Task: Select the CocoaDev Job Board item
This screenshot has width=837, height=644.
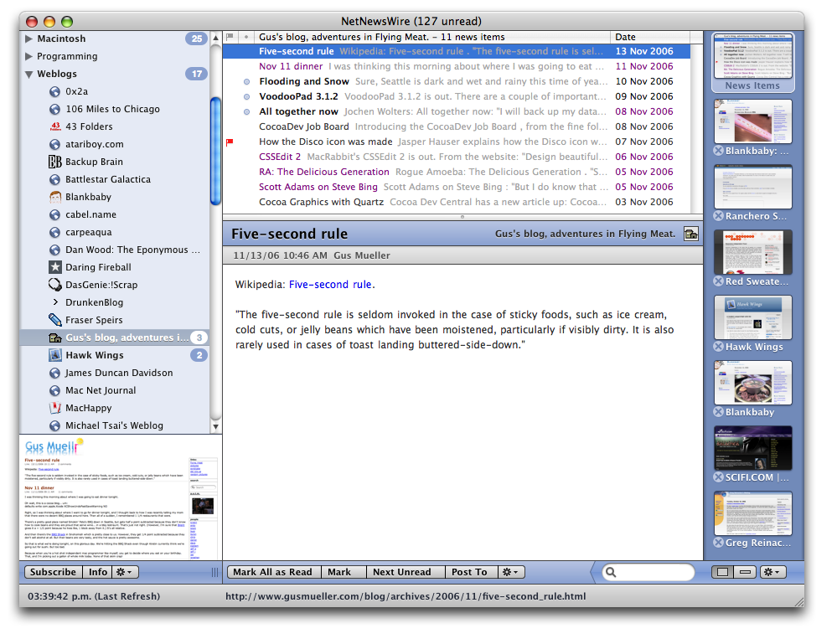Action: (x=456, y=127)
